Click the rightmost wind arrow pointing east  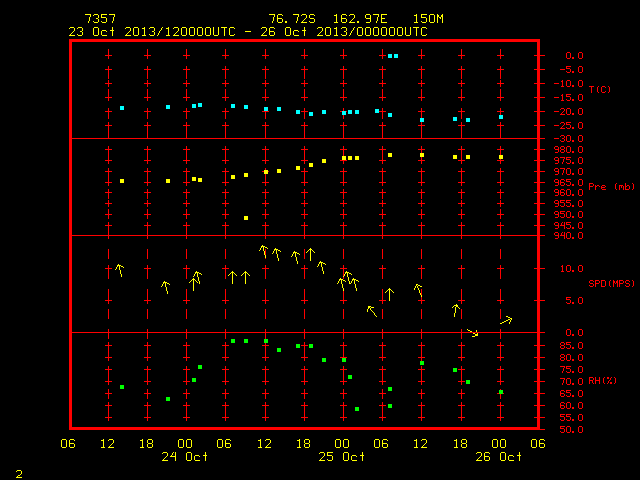(506, 320)
